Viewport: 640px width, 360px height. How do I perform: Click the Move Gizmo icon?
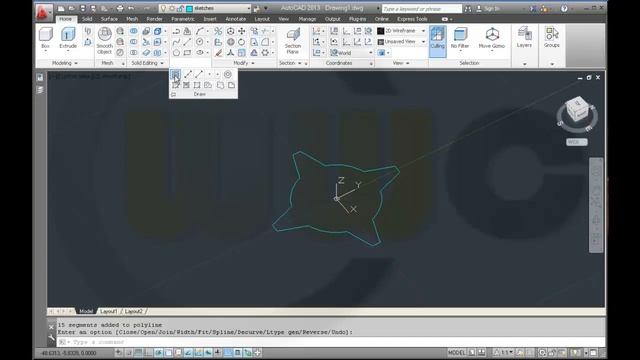click(x=492, y=35)
